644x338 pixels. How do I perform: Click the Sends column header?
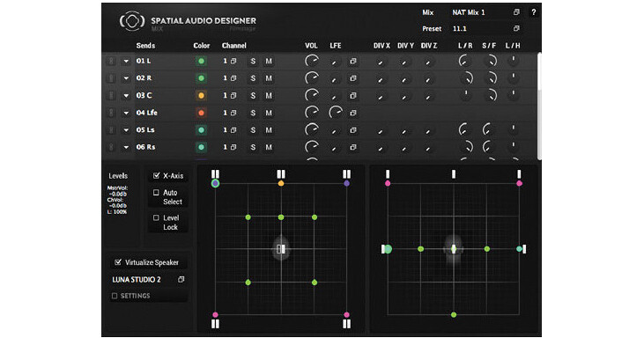click(x=145, y=46)
